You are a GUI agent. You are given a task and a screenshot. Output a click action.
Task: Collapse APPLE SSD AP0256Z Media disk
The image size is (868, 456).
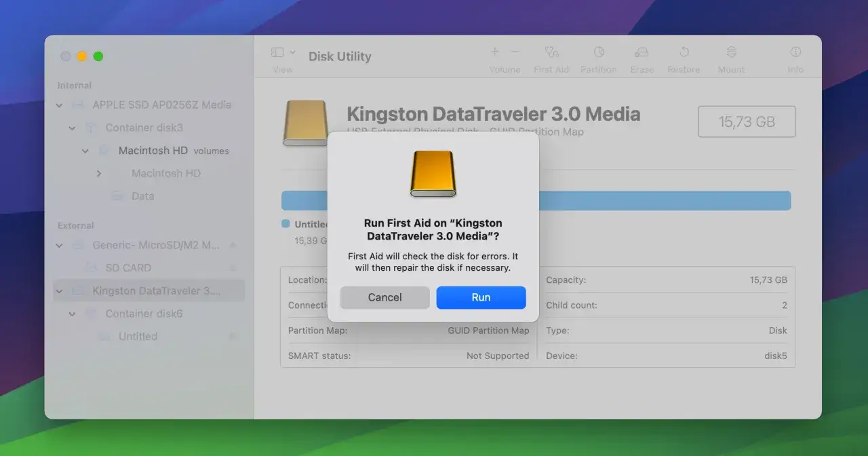click(59, 105)
